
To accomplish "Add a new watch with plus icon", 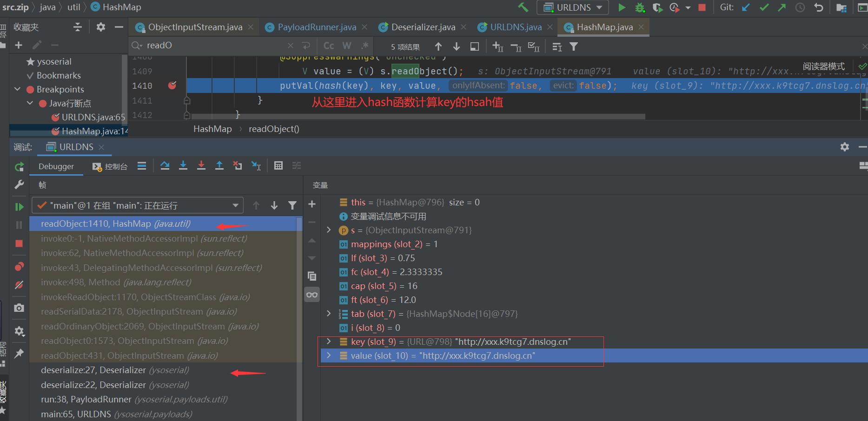I will tap(312, 204).
